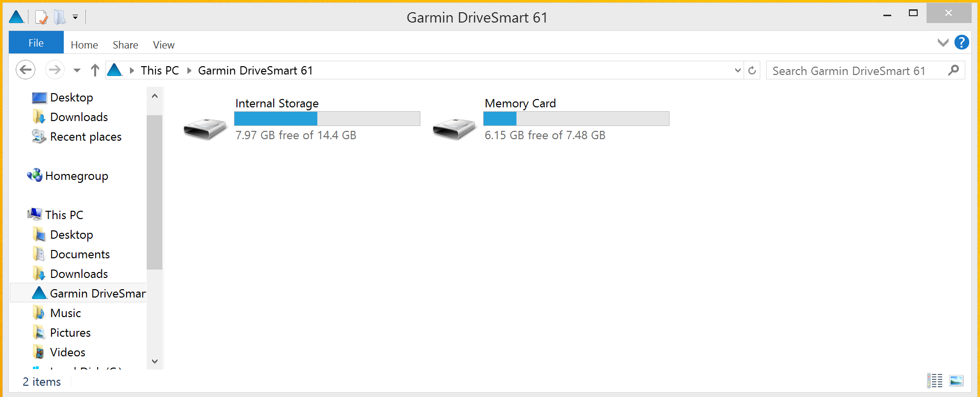Click the Back navigation arrow

coord(26,70)
